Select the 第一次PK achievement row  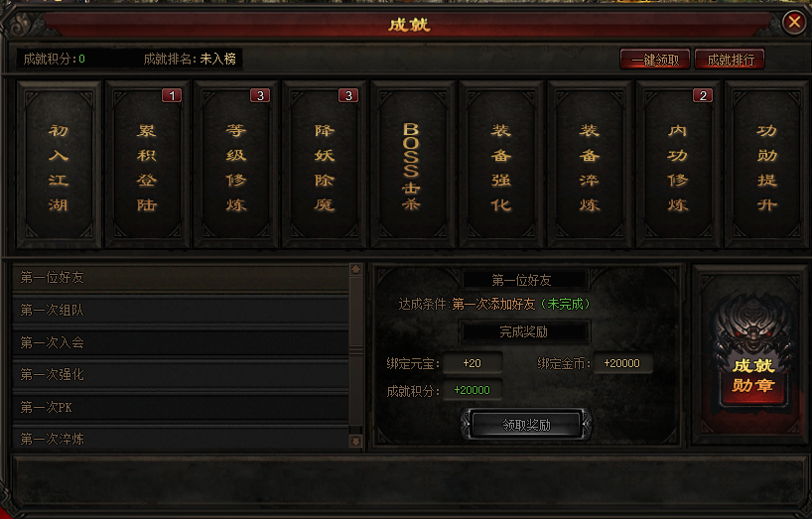[181, 407]
